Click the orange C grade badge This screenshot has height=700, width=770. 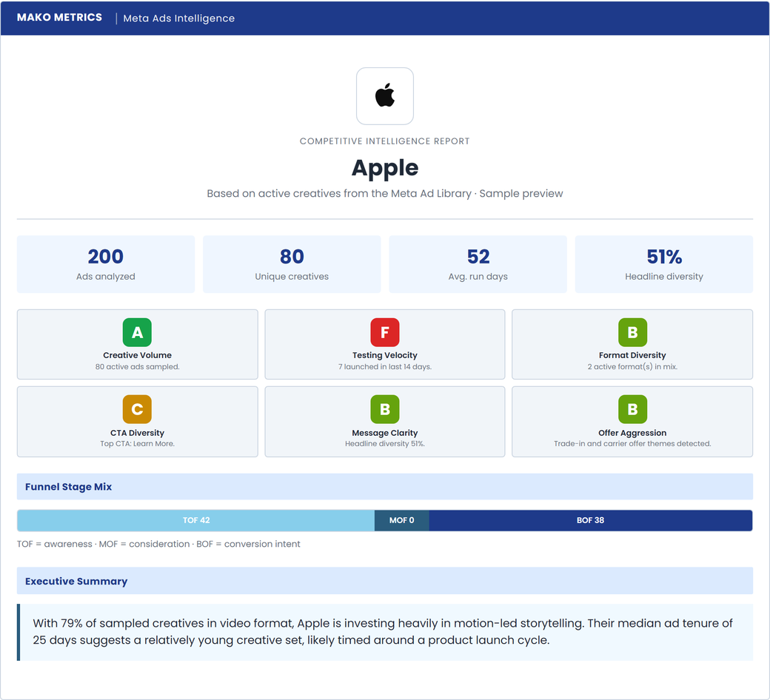click(137, 409)
